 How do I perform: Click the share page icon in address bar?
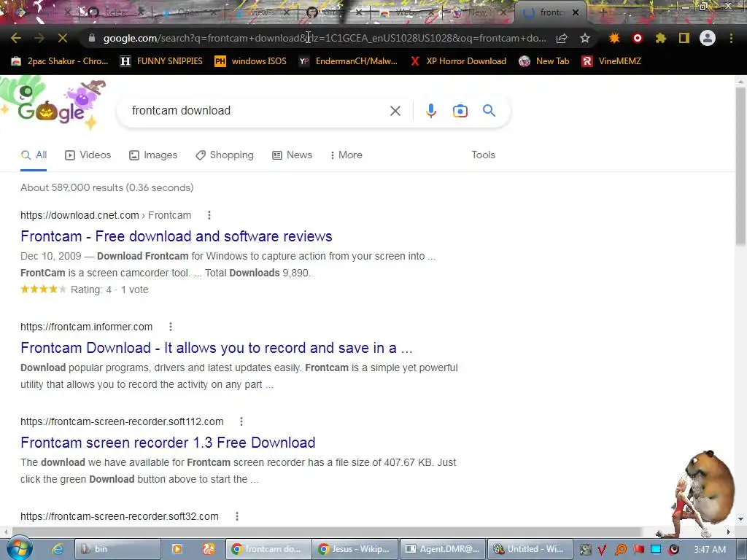click(x=562, y=38)
